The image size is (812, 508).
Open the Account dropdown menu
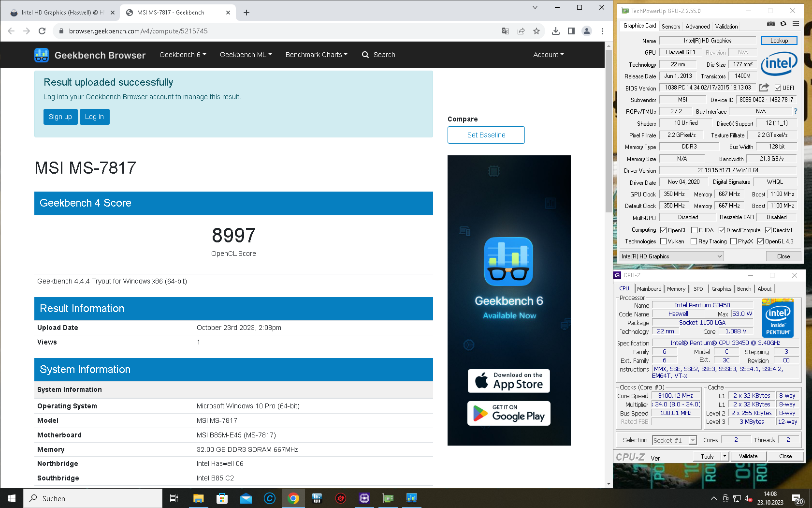[x=549, y=55]
